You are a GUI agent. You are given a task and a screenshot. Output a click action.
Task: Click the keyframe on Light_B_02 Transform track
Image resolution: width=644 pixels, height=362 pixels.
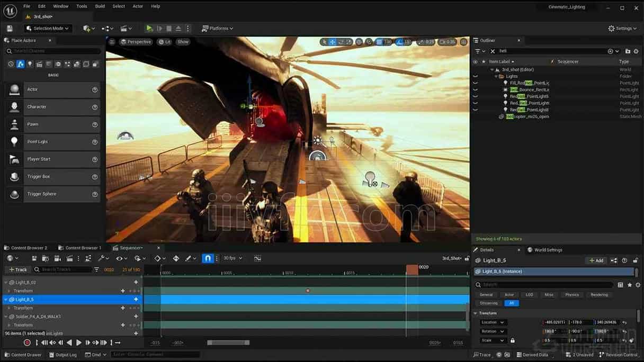point(308,291)
